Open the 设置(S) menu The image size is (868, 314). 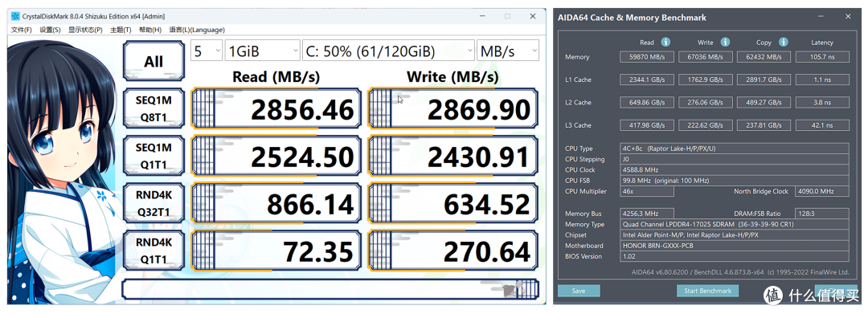(50, 30)
